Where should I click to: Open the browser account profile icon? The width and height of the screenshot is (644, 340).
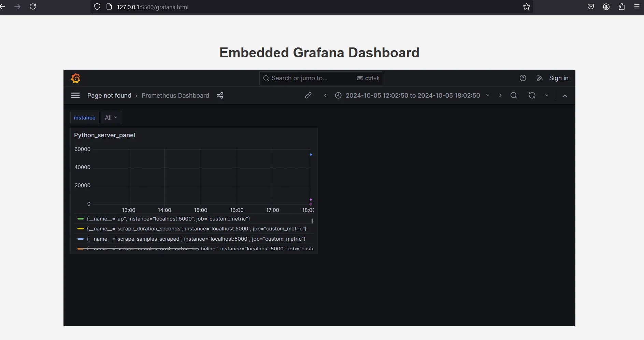606,6
